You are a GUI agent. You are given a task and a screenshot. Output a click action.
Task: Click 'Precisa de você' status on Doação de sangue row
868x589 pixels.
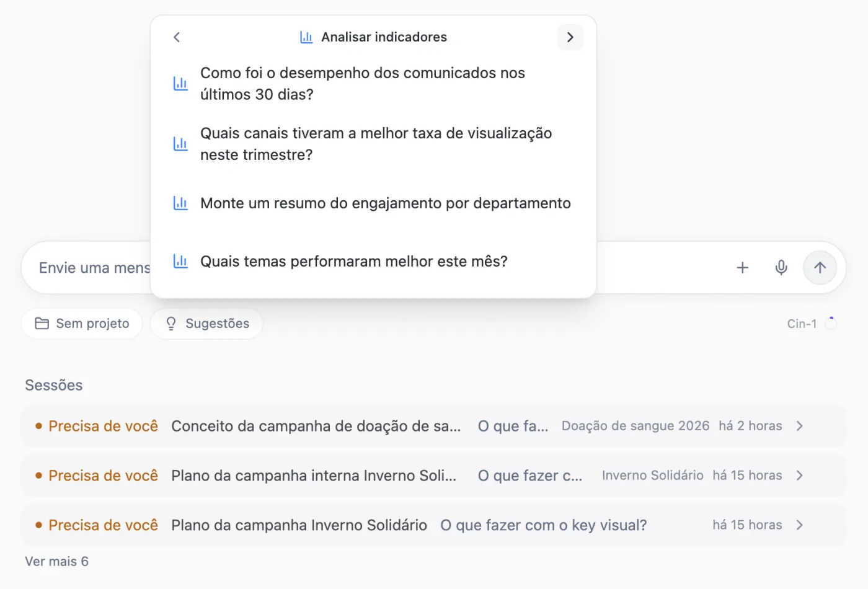point(104,426)
